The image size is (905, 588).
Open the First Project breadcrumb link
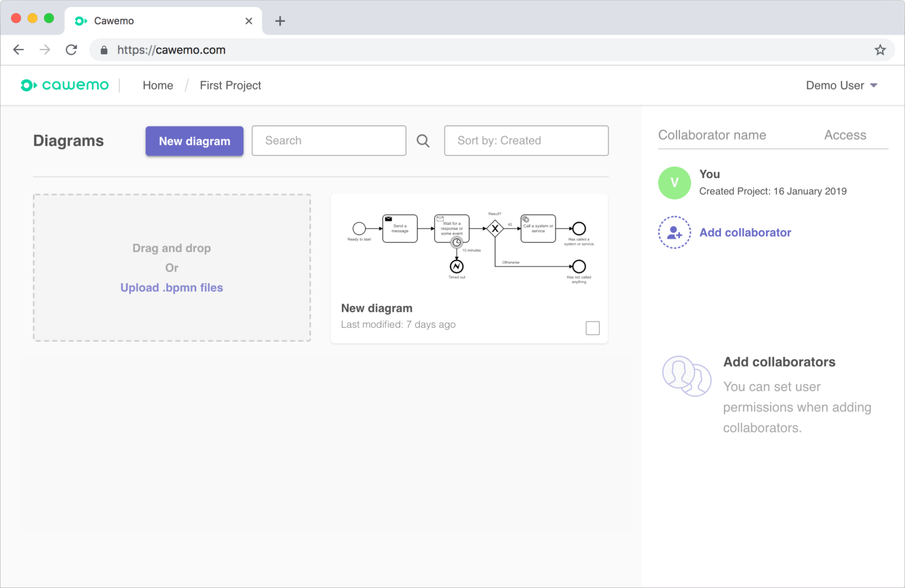pyautogui.click(x=230, y=85)
